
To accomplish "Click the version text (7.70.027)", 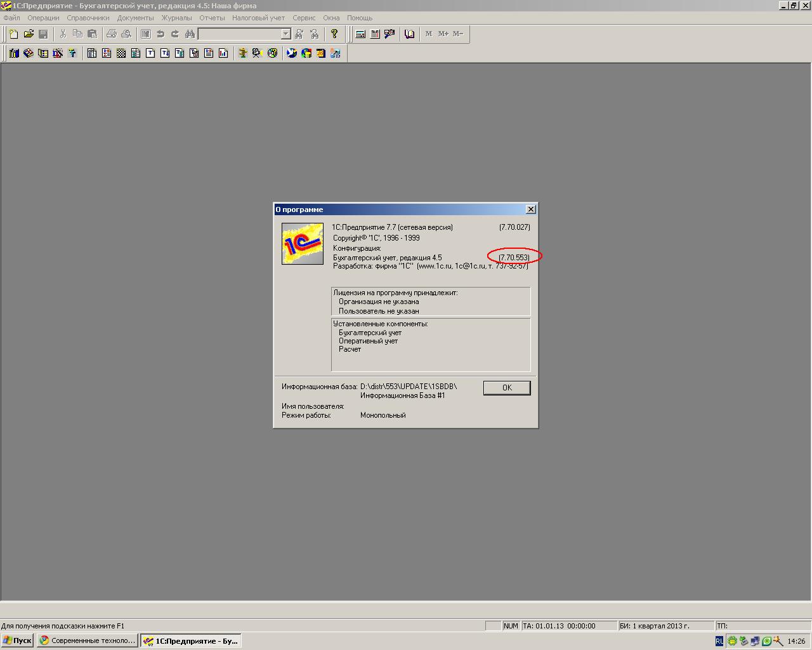I will pos(514,227).
